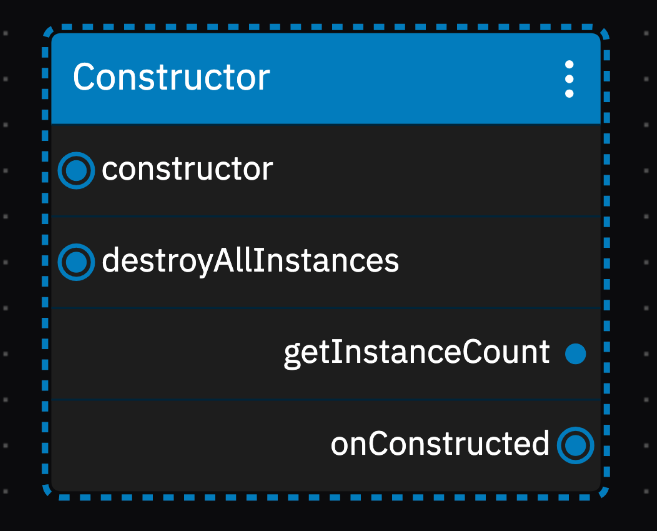Select the lowercase constructor port label

click(x=187, y=169)
